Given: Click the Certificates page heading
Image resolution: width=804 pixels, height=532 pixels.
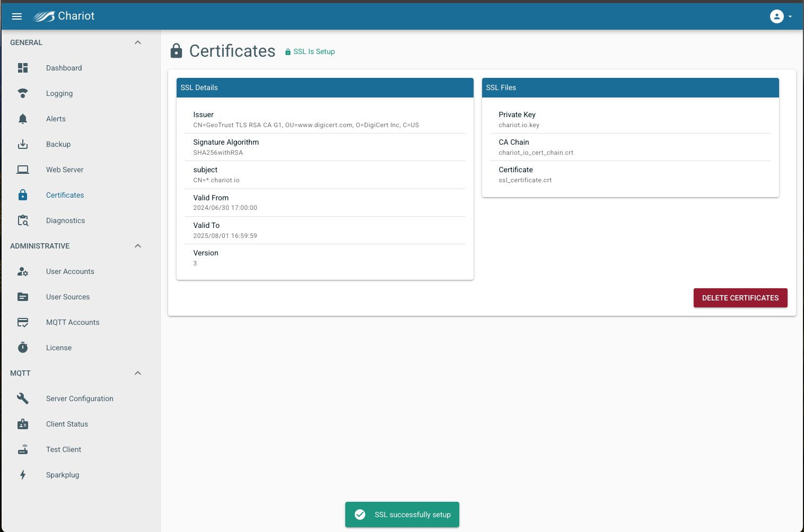Looking at the screenshot, I should click(x=232, y=51).
